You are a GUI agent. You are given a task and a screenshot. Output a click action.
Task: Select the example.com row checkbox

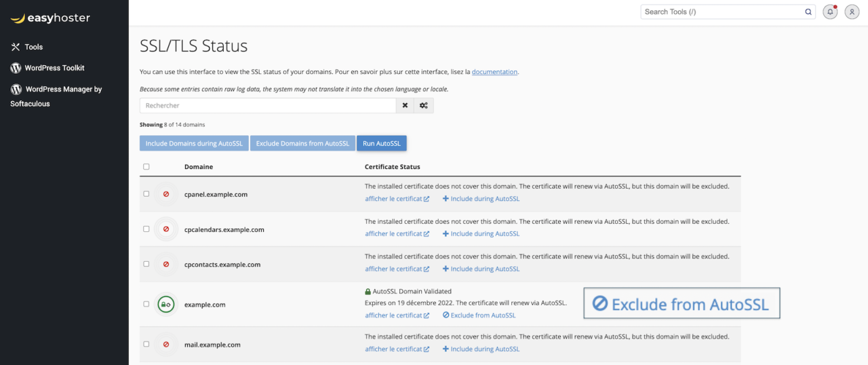coord(146,305)
